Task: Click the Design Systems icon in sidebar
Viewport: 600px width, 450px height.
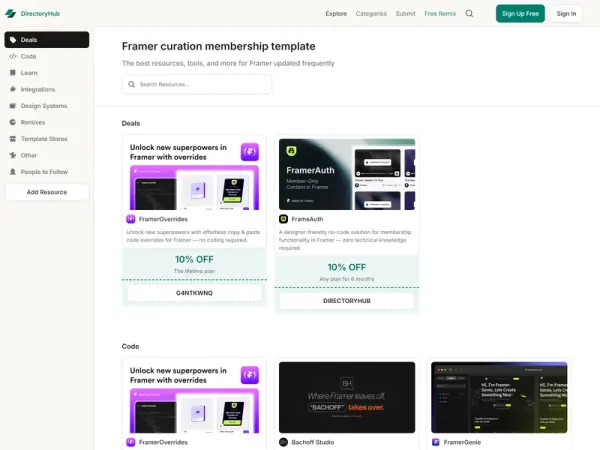Action: [13, 106]
